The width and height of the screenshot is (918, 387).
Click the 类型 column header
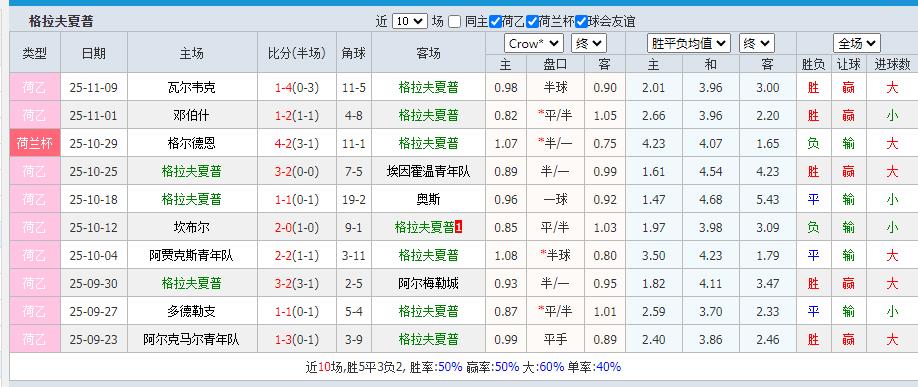tap(35, 53)
